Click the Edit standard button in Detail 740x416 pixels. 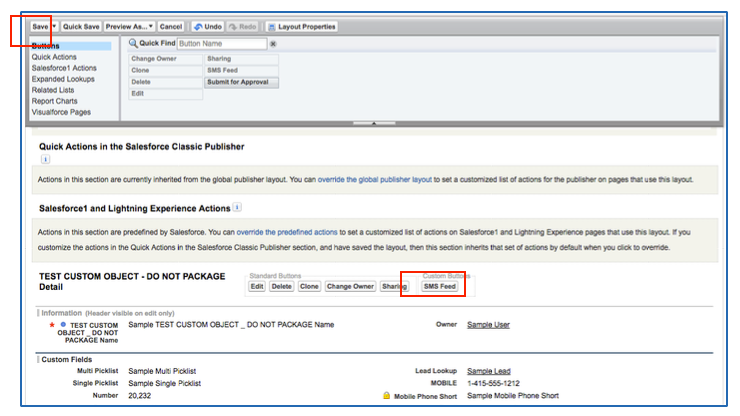coord(257,287)
